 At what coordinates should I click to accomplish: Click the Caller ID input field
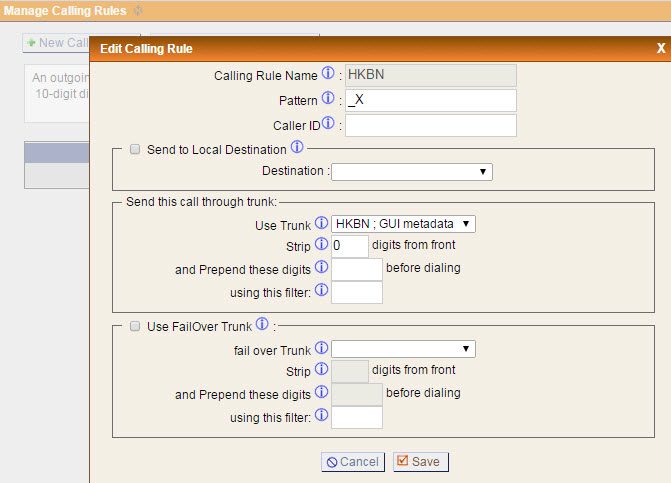pyautogui.click(x=431, y=125)
